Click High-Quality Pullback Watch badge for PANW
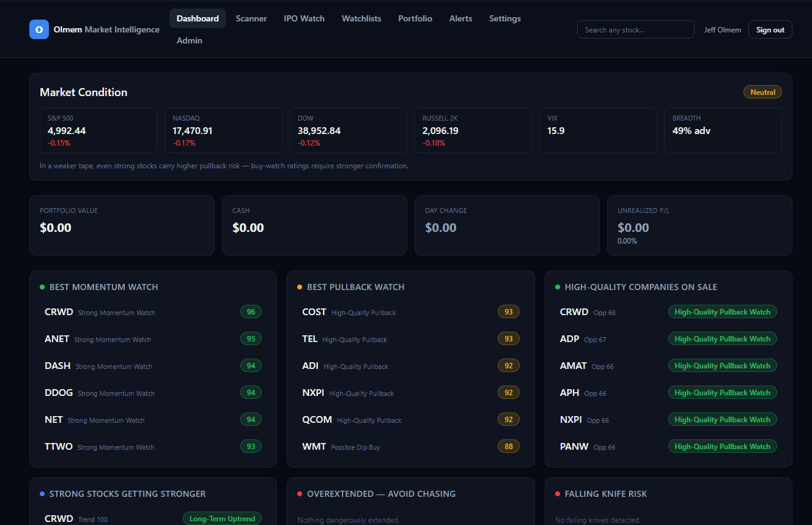812x525 pixels. click(723, 447)
